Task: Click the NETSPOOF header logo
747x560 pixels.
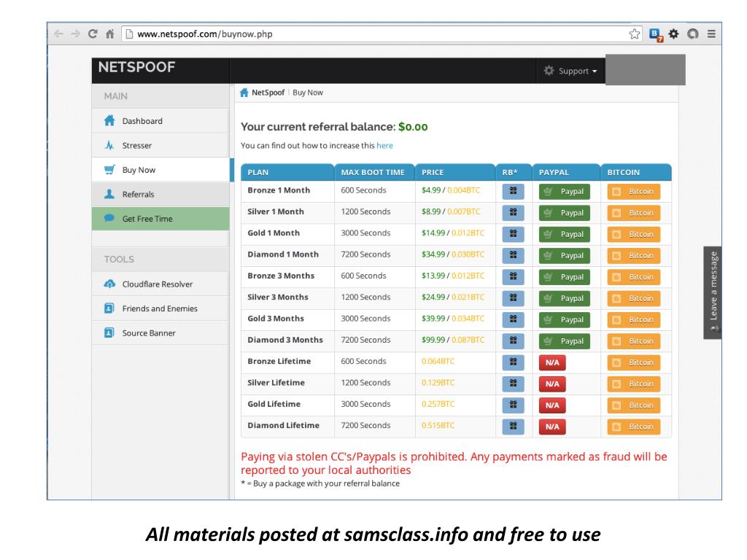Action: [x=136, y=67]
